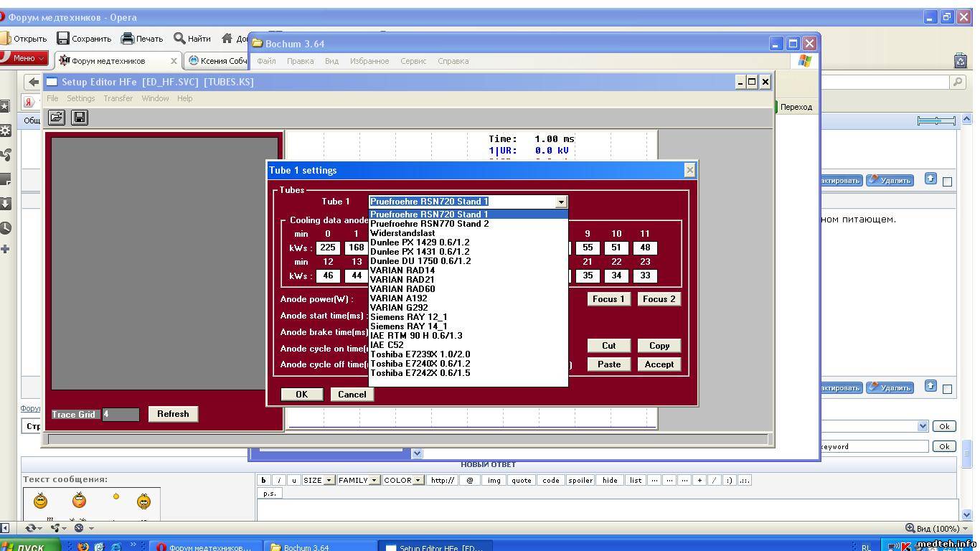The image size is (980, 551).
Task: Expand the Tube 1 combo box arrow
Action: (561, 202)
